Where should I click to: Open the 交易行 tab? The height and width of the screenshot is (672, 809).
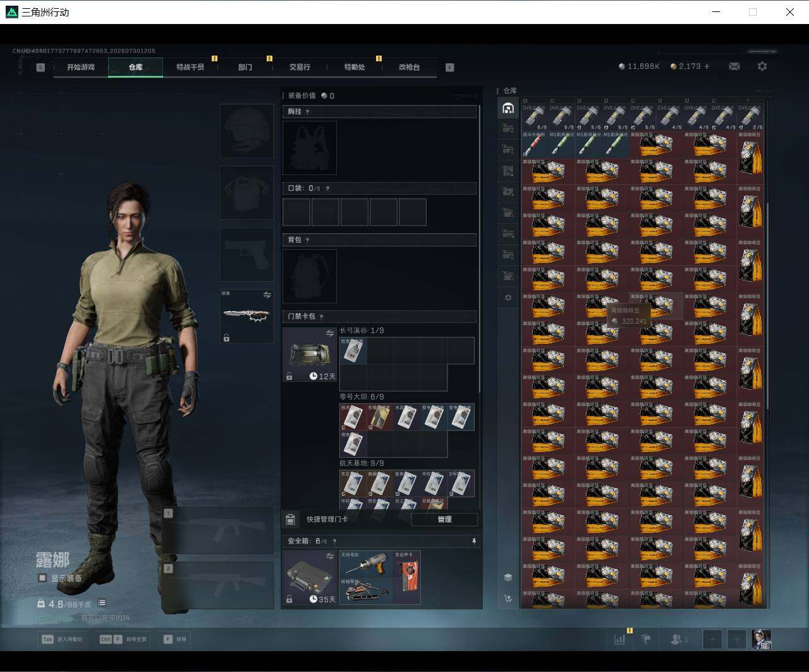tap(300, 67)
